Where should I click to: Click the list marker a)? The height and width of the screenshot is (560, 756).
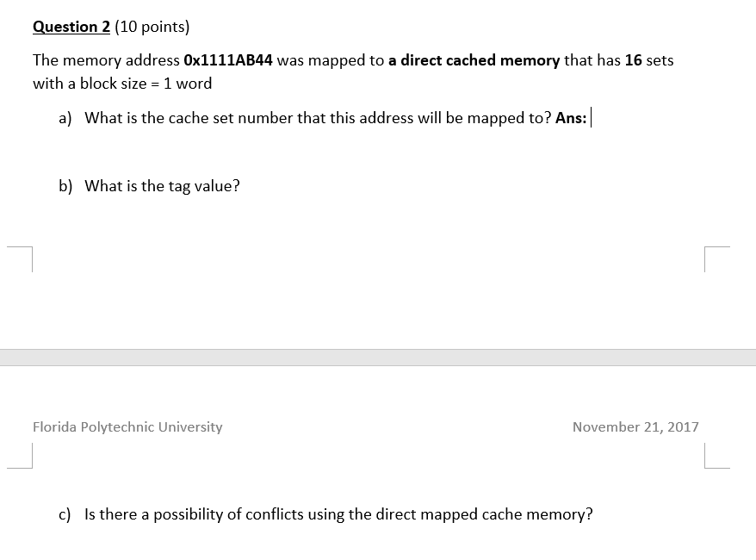(x=65, y=118)
